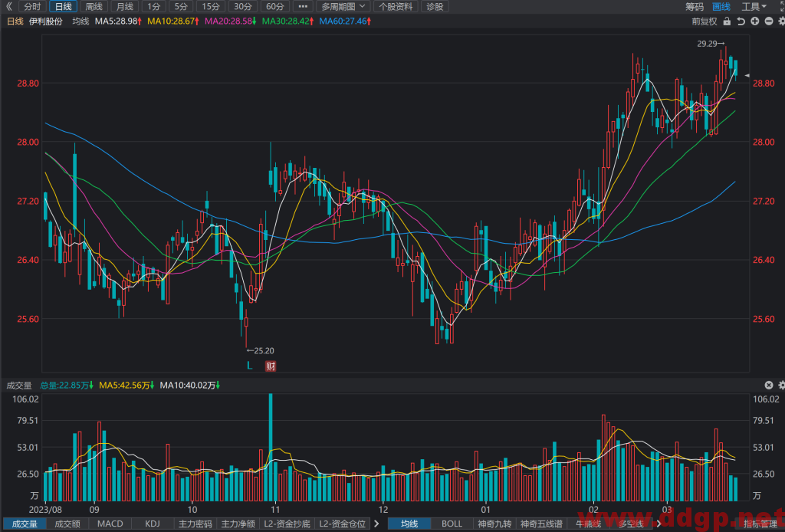The height and width of the screenshot is (532, 785).
Task: Select the 1分 period
Action: [x=153, y=6]
